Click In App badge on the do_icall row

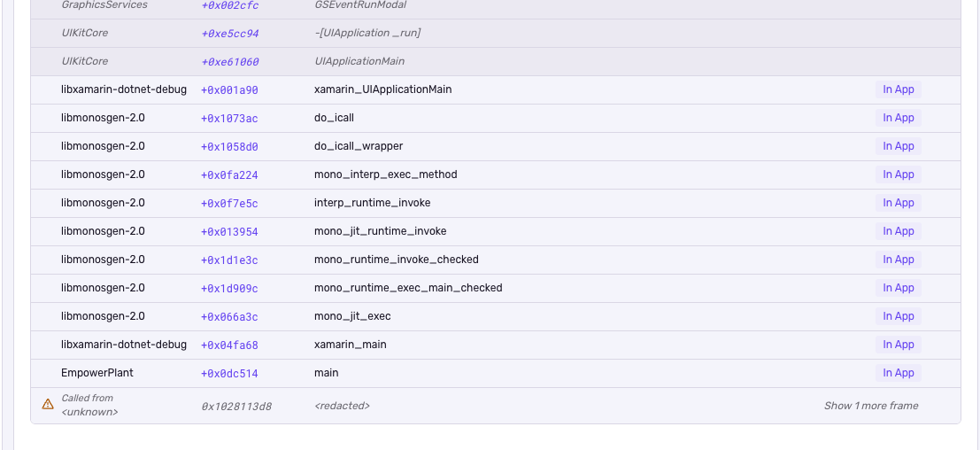(x=898, y=118)
